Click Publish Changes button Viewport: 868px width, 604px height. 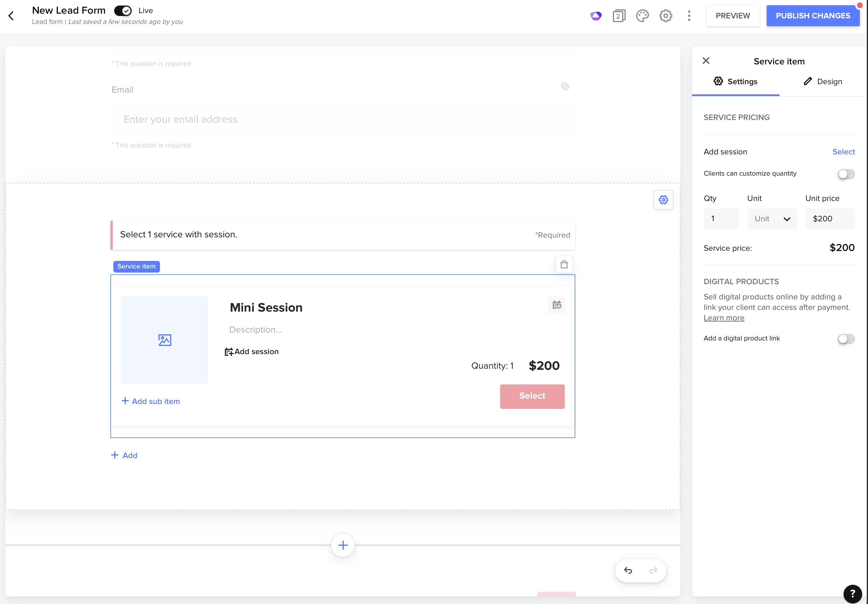[812, 16]
